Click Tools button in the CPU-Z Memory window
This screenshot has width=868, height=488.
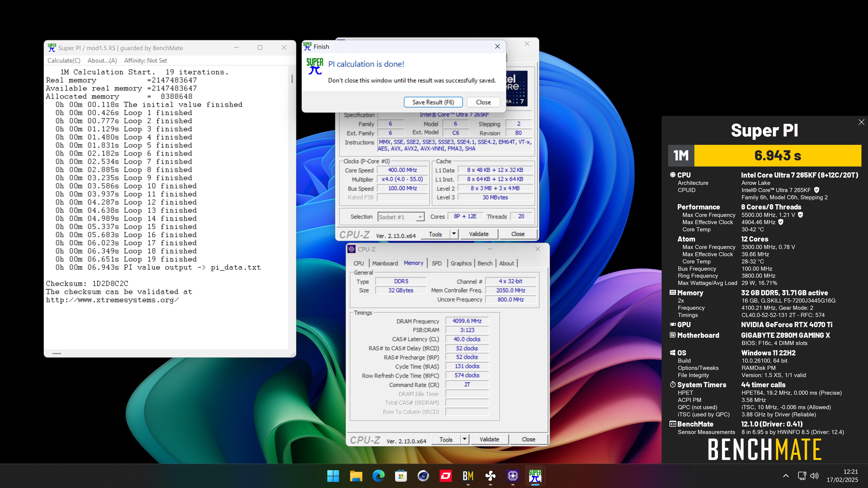pos(446,439)
